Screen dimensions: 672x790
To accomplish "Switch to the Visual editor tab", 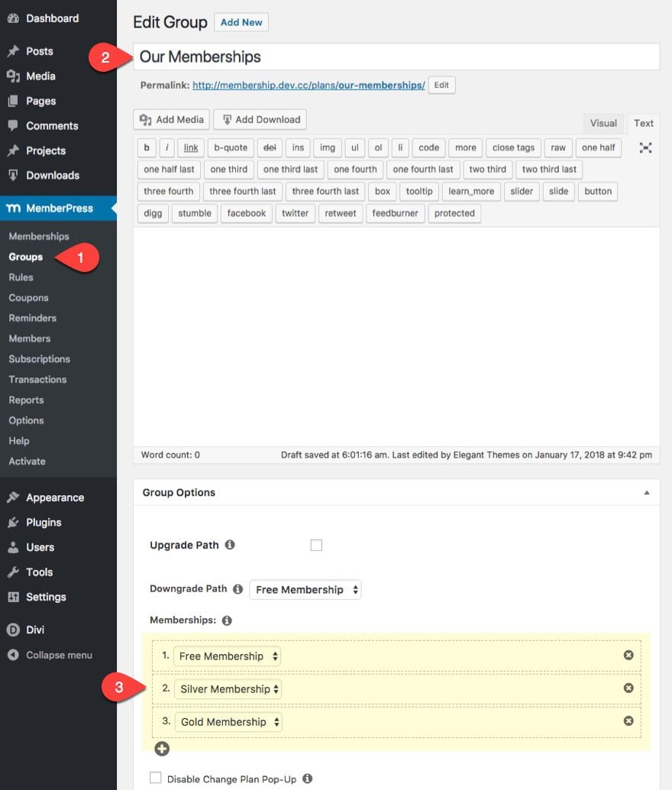I will (x=603, y=123).
